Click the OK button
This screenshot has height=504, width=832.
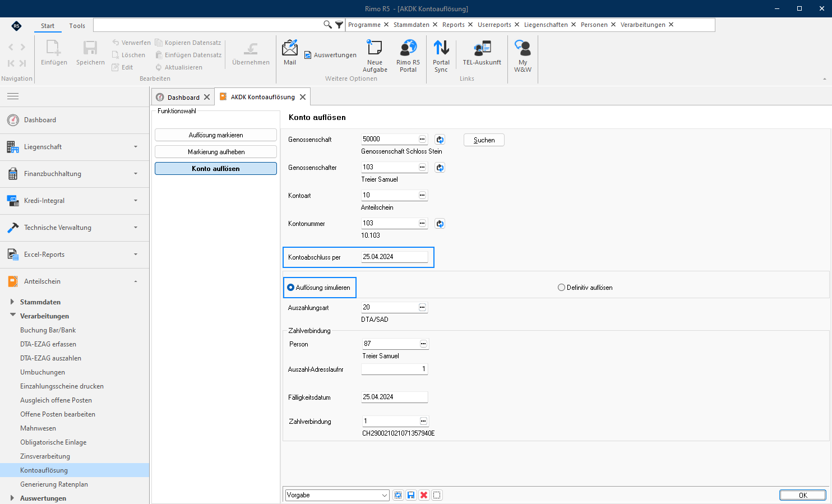(x=803, y=495)
